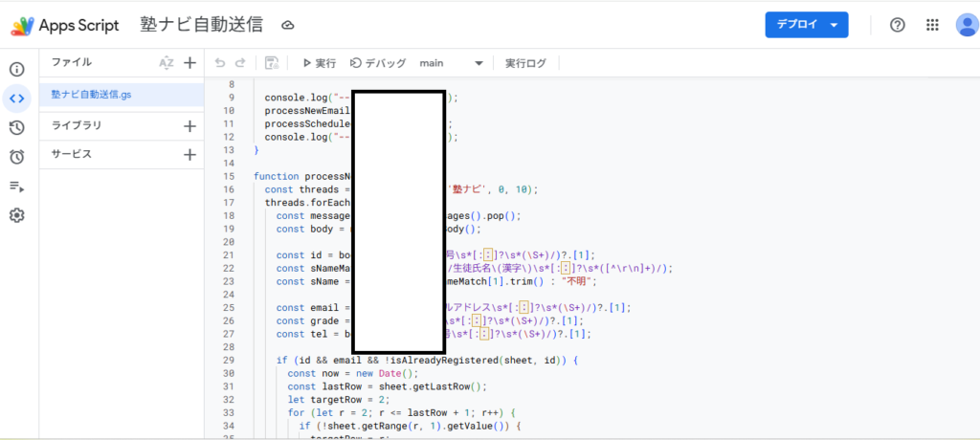980x440 pixels.
Task: Sort files with the AZ icon
Action: coord(167,63)
